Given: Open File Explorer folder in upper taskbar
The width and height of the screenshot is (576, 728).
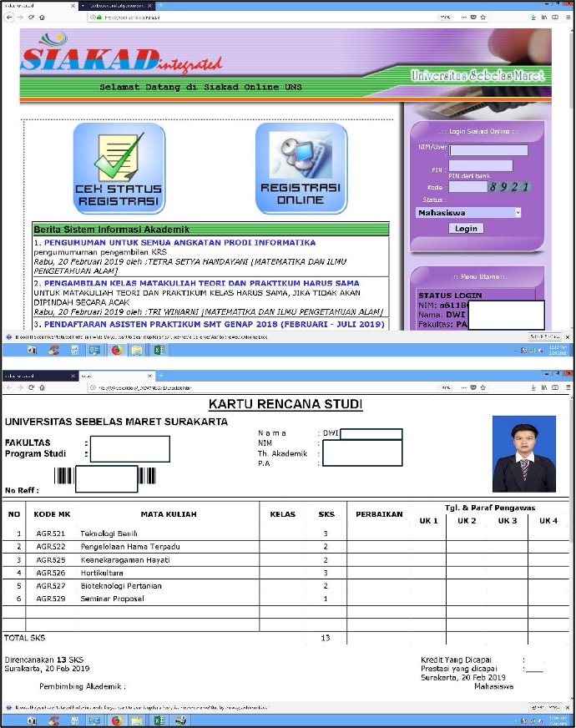Looking at the screenshot, I should 137,350.
